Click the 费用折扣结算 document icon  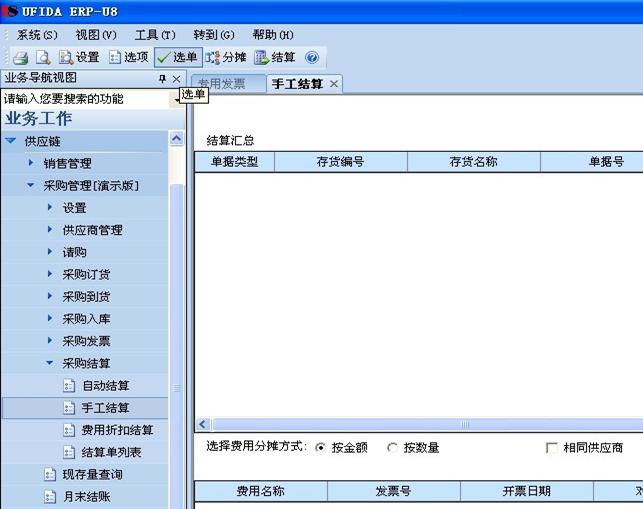coord(69,430)
